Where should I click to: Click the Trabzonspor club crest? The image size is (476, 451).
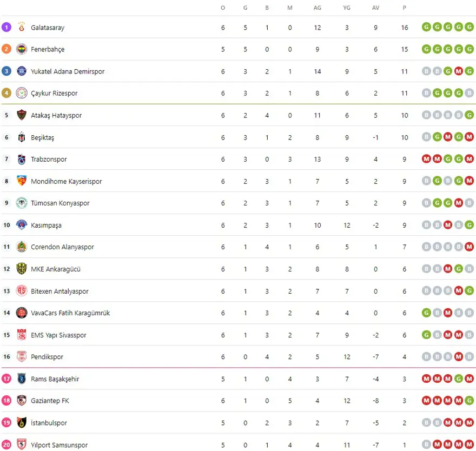(22, 159)
